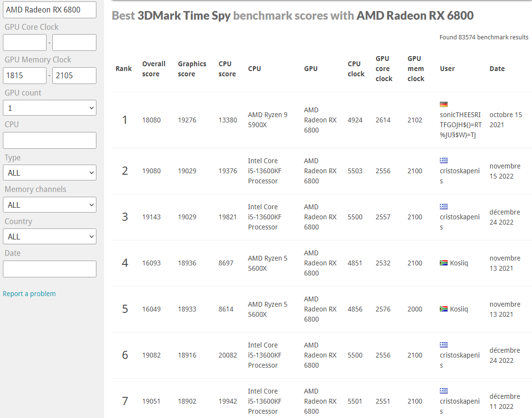Click overall score 18080 in rank 1

coord(151,120)
